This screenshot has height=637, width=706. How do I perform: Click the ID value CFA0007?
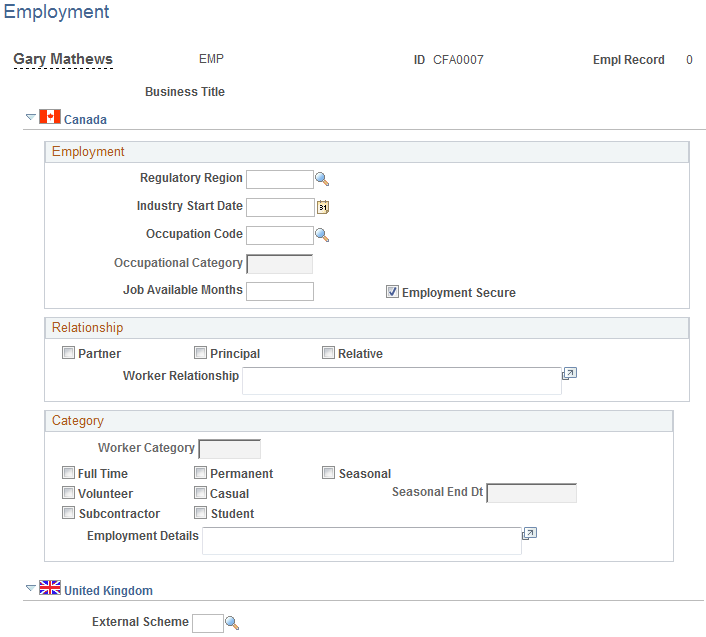[458, 60]
